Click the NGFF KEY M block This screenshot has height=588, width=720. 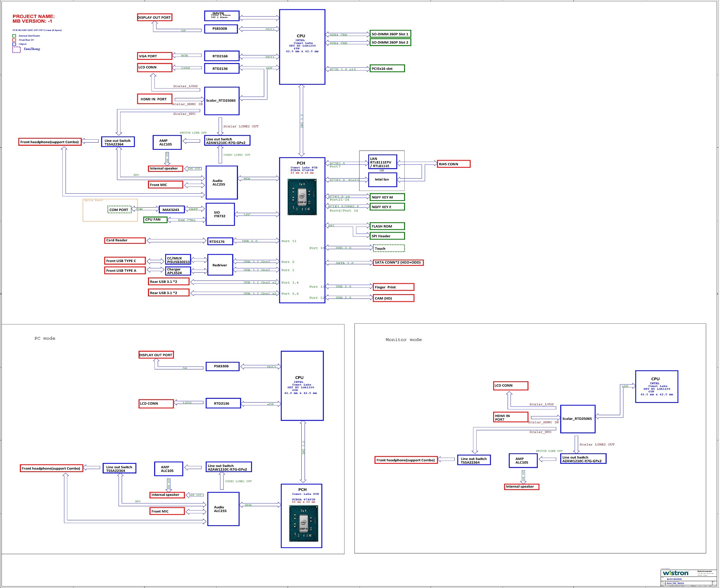tap(387, 197)
